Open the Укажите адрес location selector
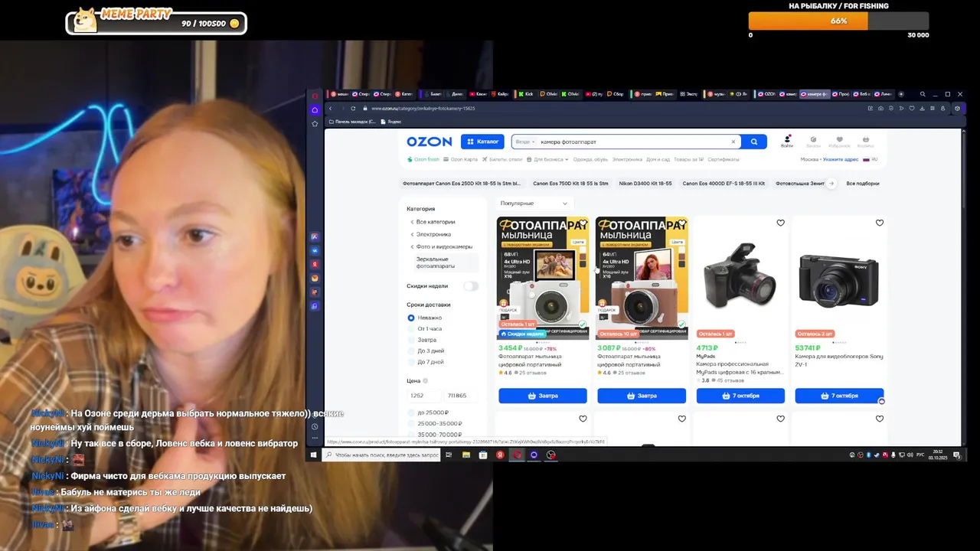This screenshot has height=551, width=980. pyautogui.click(x=840, y=159)
